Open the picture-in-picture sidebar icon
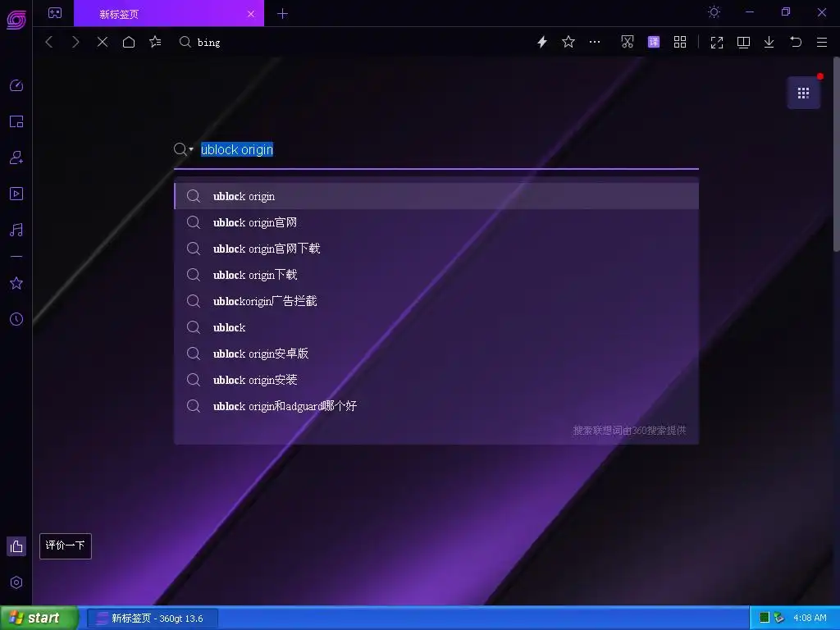This screenshot has height=630, width=840. (x=16, y=121)
